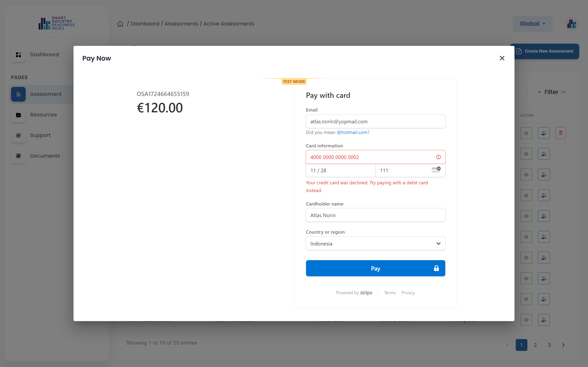The height and width of the screenshot is (367, 588).
Task: Expand the Global region dropdown
Action: (532, 24)
